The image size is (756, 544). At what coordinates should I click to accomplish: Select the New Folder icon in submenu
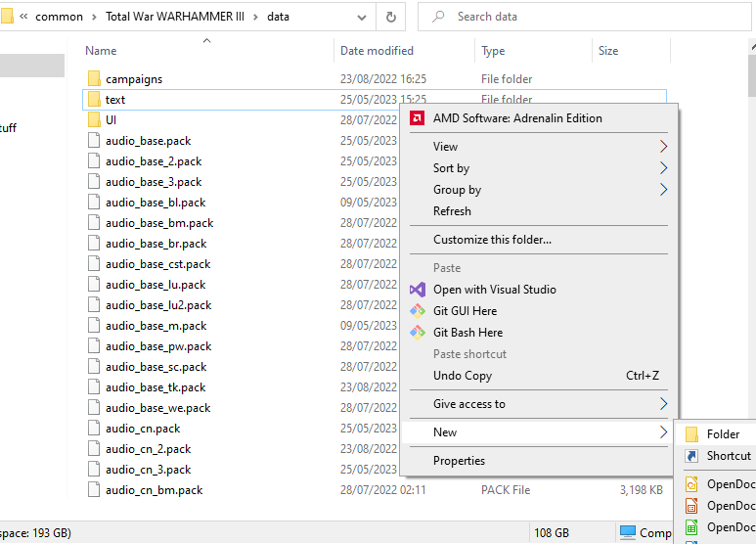click(691, 434)
